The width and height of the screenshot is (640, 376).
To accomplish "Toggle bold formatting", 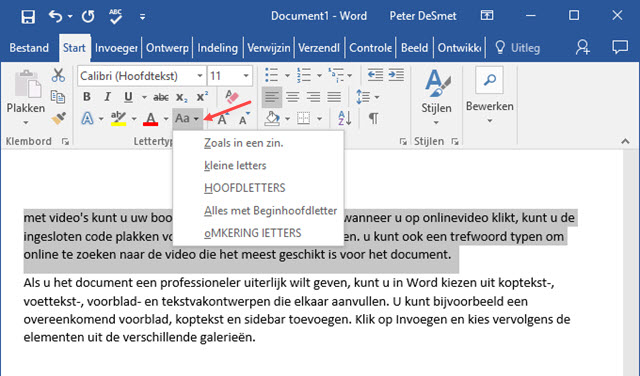I will click(87, 97).
